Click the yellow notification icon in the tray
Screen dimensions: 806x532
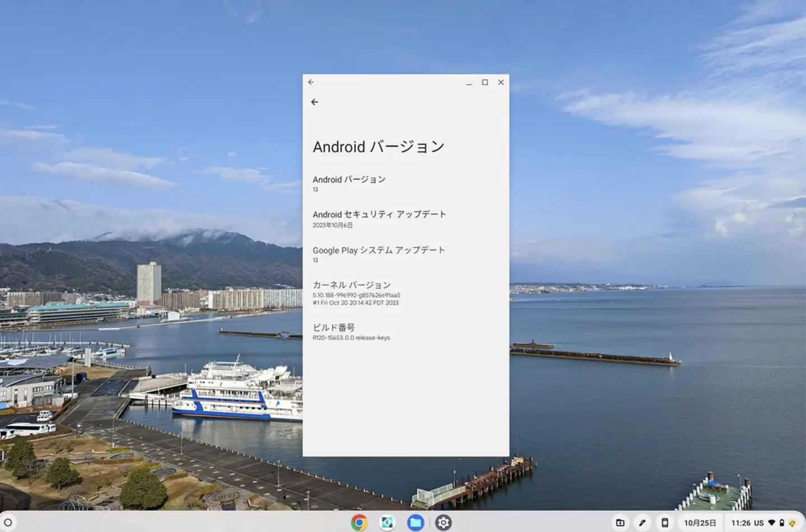point(793,523)
